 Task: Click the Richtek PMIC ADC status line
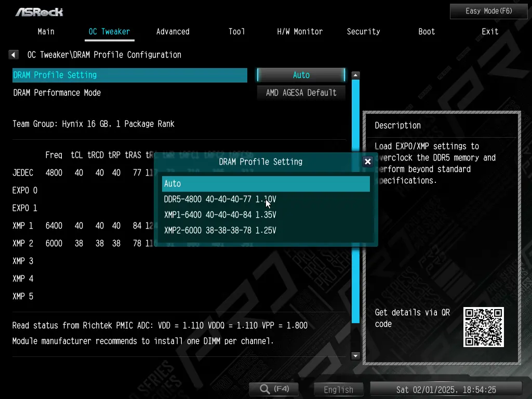coord(160,325)
